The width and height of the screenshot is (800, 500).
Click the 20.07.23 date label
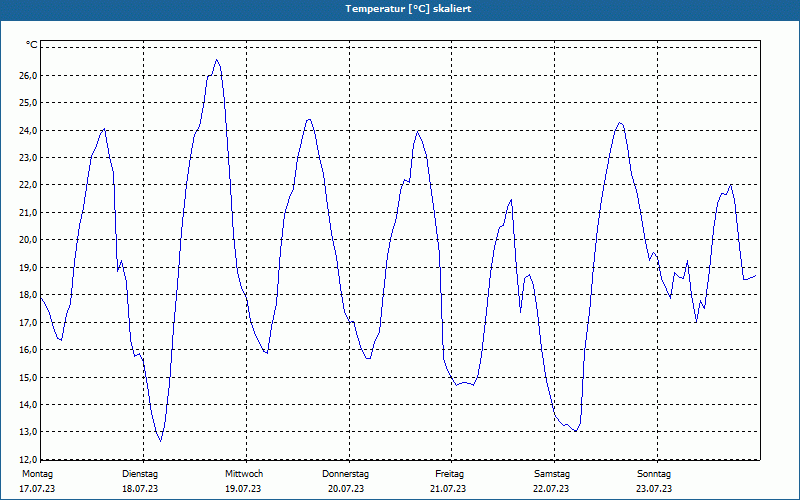[346, 489]
